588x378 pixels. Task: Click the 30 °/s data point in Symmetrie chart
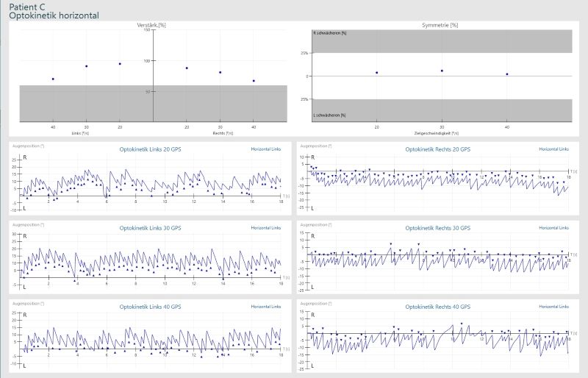(442, 71)
